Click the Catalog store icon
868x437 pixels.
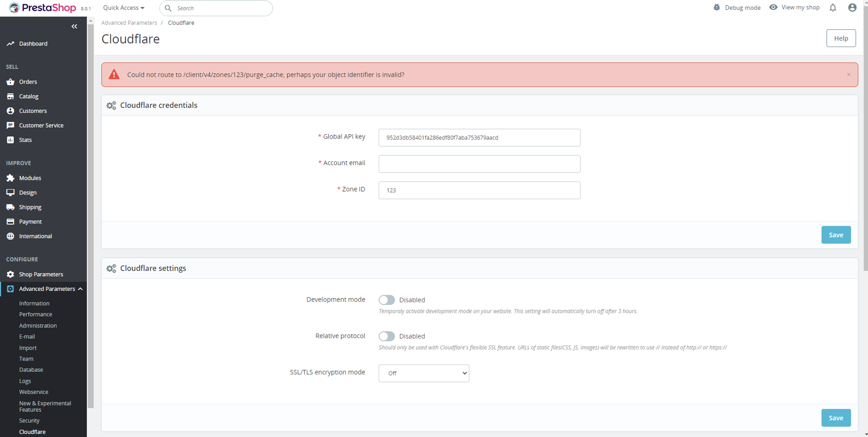point(10,96)
